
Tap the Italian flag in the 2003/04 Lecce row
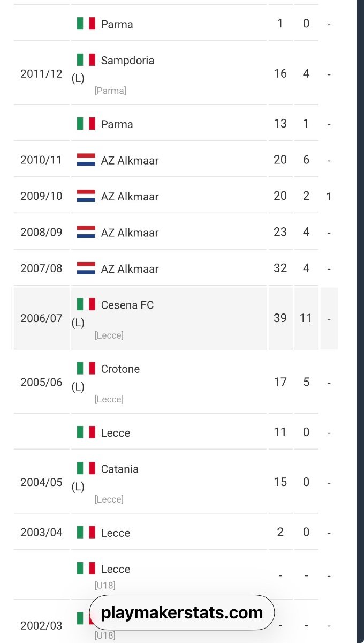click(x=86, y=533)
